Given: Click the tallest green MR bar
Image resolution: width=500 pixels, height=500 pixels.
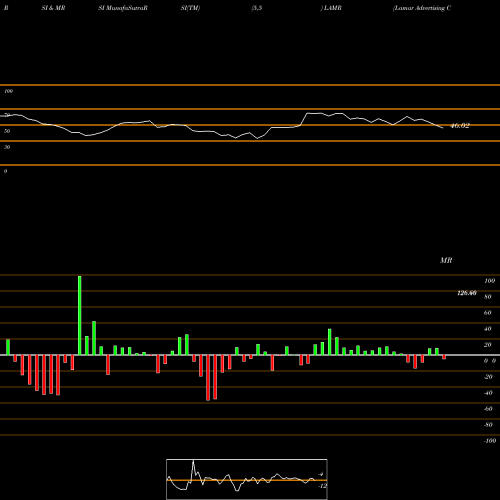Looking at the screenshot, I should tap(80, 315).
